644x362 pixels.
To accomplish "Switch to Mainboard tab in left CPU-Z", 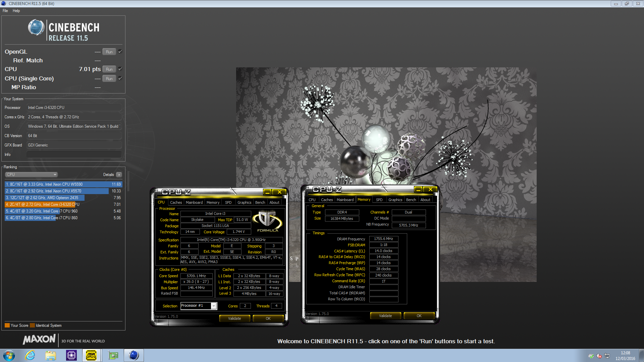I will click(194, 202).
